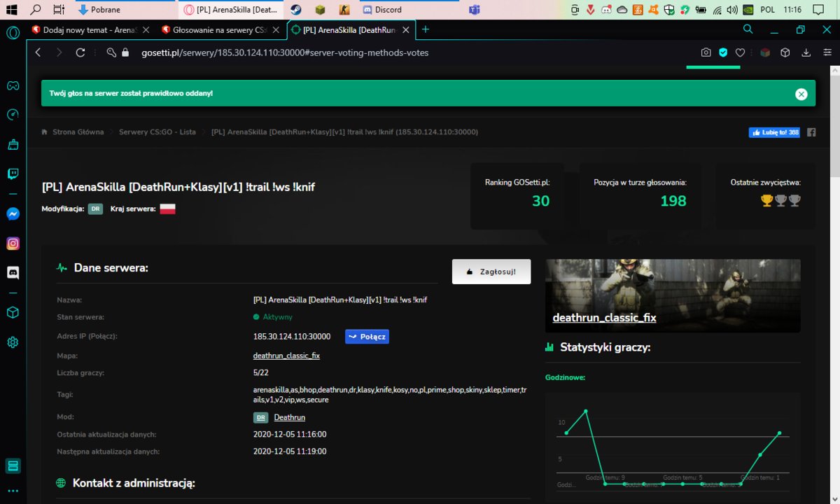The image size is (840, 504).
Task: Switch to Dodaj nowy temat tab
Action: [x=90, y=30]
